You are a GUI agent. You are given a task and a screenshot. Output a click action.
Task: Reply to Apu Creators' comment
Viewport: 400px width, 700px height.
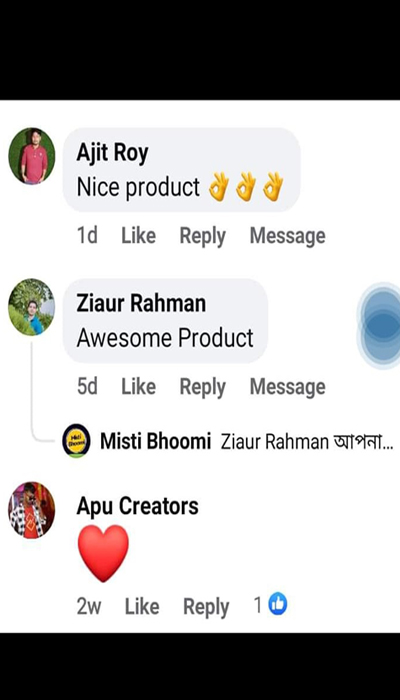pyautogui.click(x=206, y=607)
